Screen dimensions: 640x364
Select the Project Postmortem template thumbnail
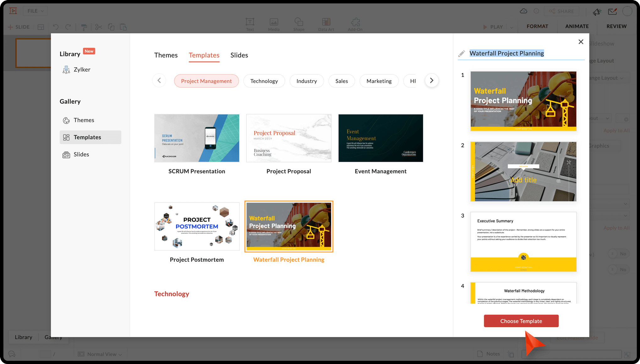(197, 226)
